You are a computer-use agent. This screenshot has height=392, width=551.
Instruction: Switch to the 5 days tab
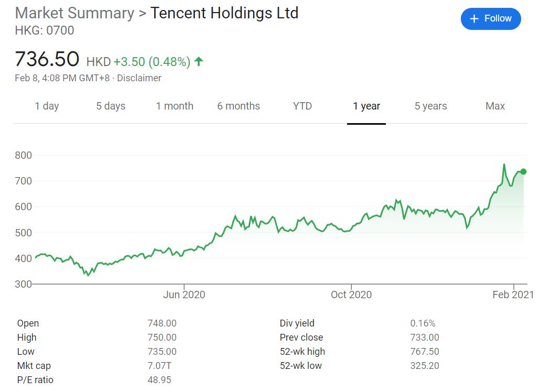coord(111,106)
